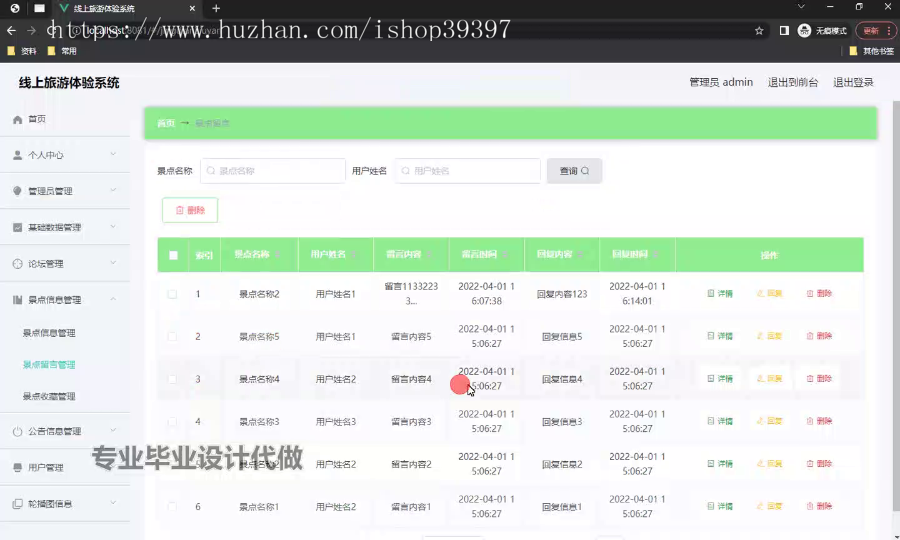
Task: Open the 景点留言管理 submenu item
Action: click(49, 364)
